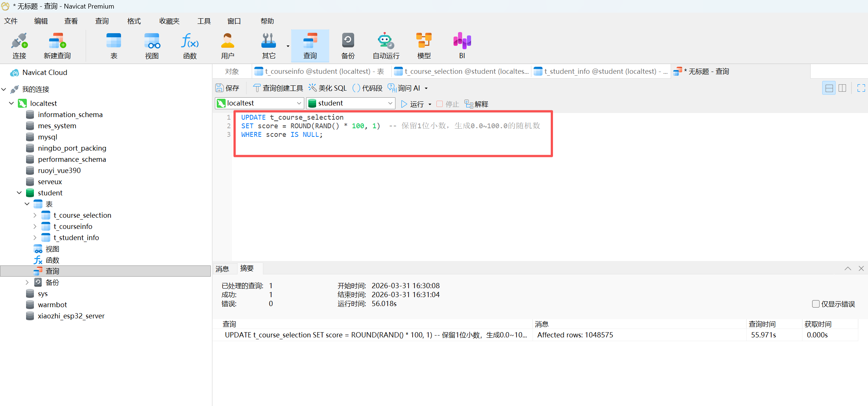Click the Connection plug icon
This screenshot has width=868, height=406.
click(19, 41)
